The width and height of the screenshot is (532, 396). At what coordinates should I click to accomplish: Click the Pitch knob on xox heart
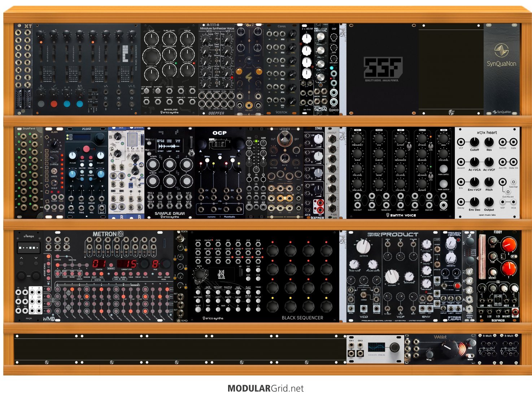click(x=489, y=182)
